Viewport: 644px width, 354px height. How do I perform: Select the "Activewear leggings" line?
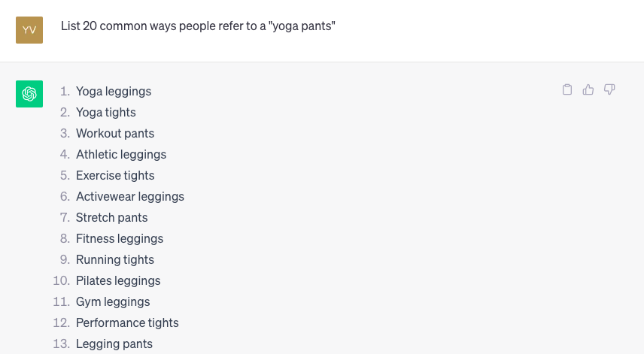(130, 196)
